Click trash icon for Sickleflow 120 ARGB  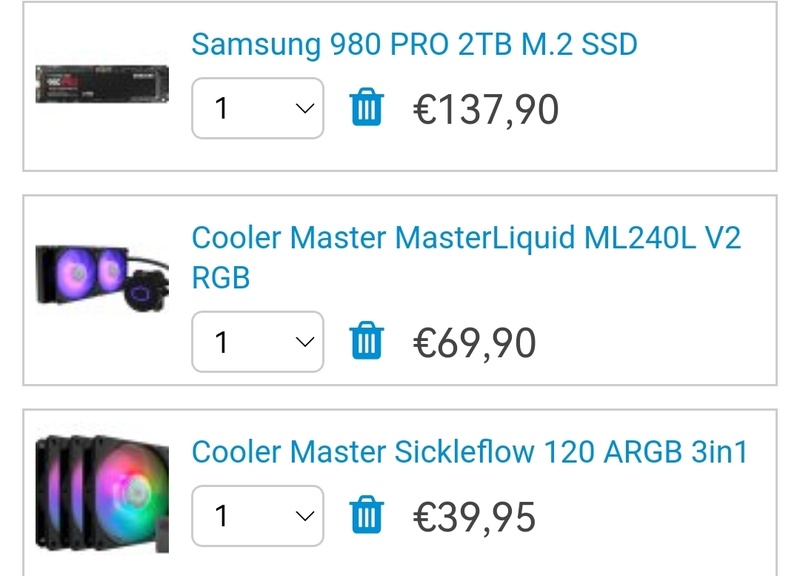(x=367, y=516)
